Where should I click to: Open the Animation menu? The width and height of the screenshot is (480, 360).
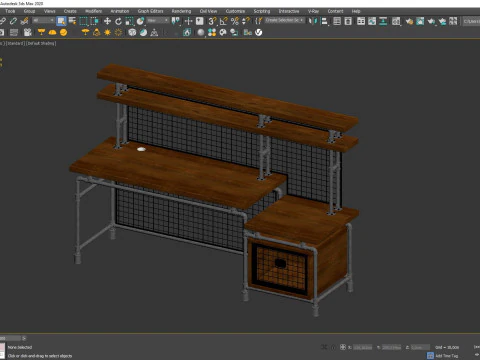coord(120,11)
